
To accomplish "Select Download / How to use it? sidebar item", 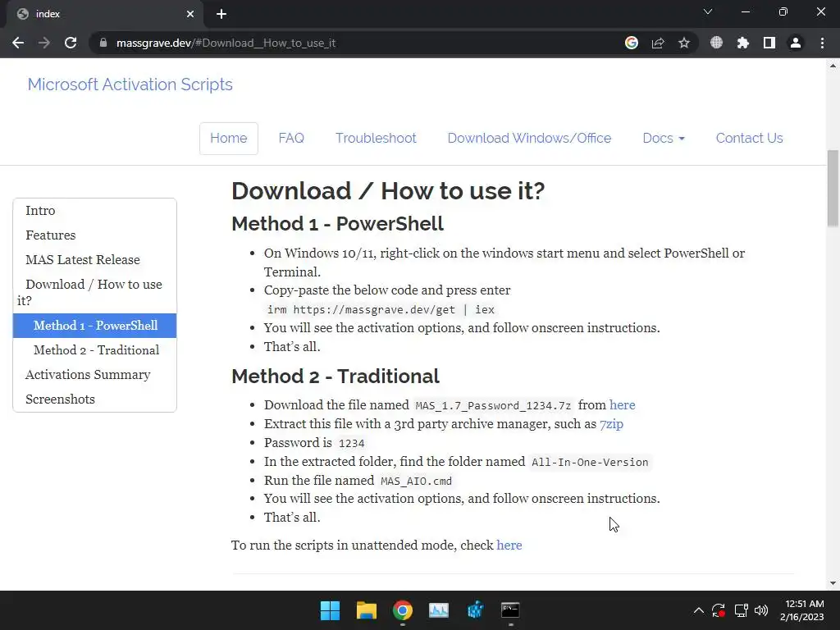I will tap(94, 293).
